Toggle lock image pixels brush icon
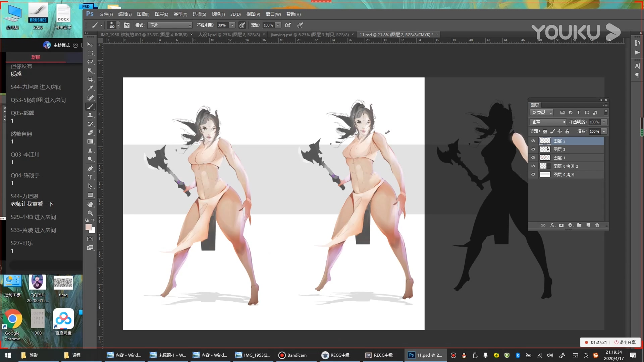644x362 pixels. pos(552,131)
